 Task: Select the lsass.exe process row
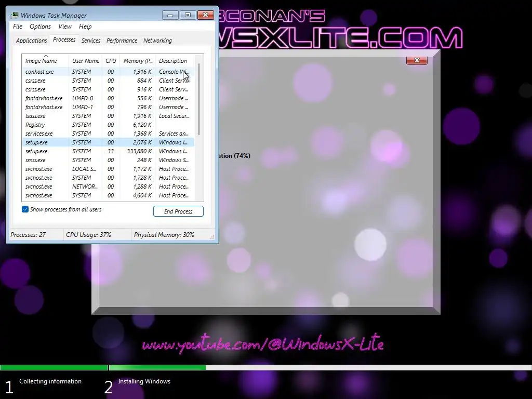click(x=108, y=116)
